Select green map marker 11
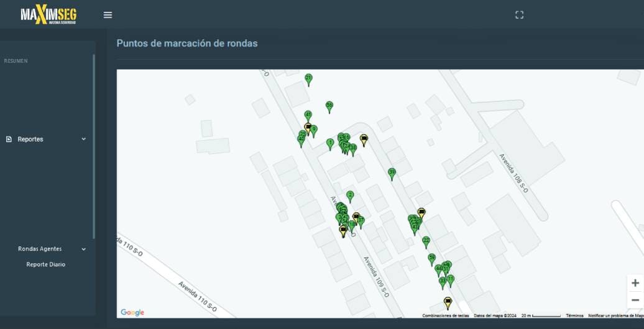 click(451, 281)
